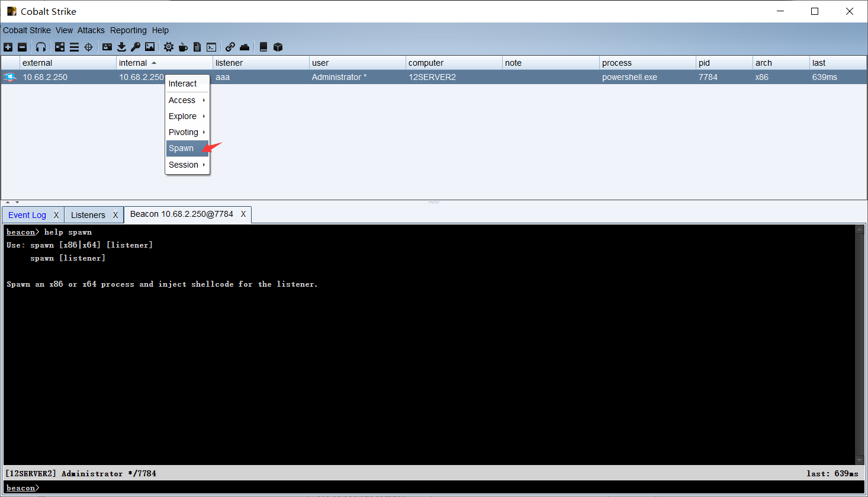Open the Cobalt Strike menu
The width and height of the screenshot is (868, 497).
27,30
